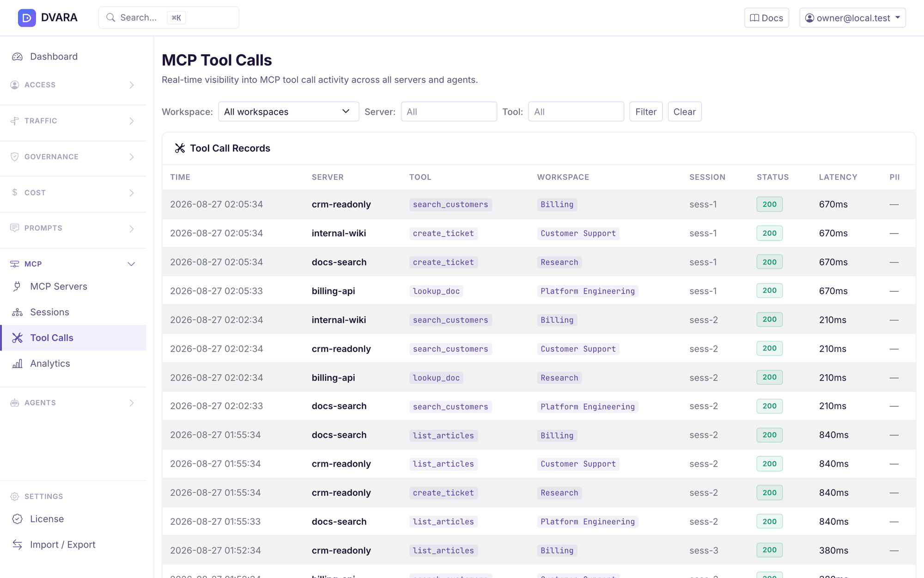This screenshot has width=924, height=578.
Task: Click the search magnifier icon
Action: pyautogui.click(x=110, y=18)
